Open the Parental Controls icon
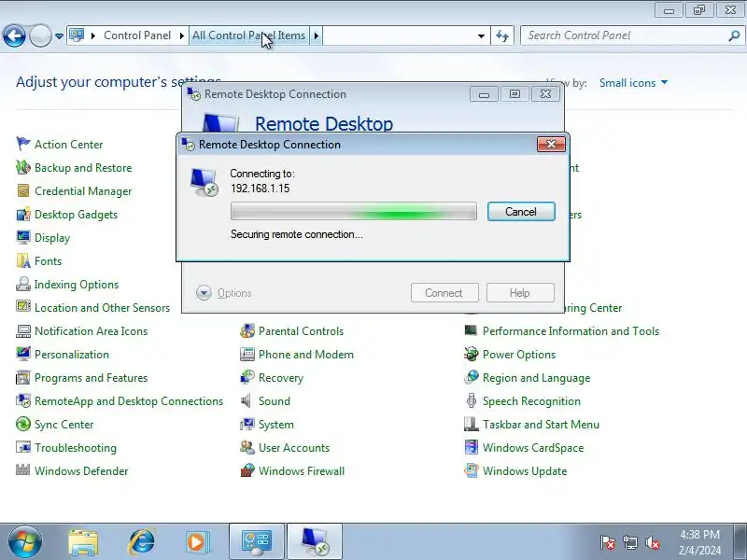Screen dimensions: 747x560 coord(247,330)
